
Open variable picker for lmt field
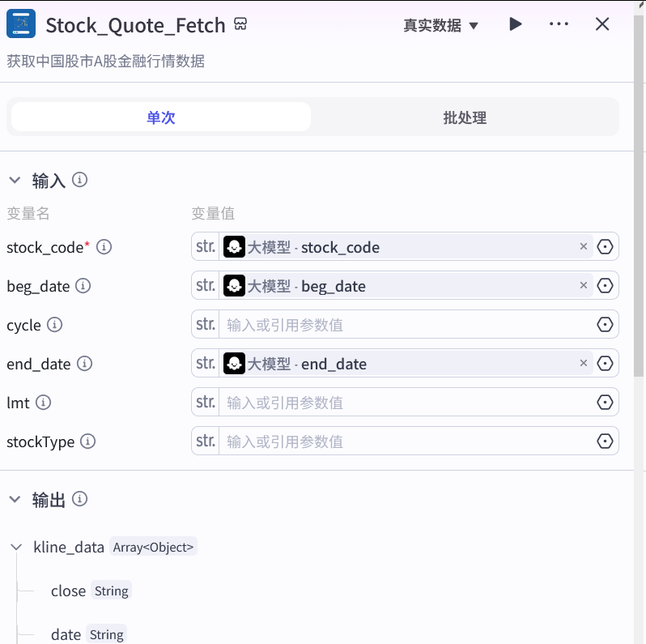point(605,402)
